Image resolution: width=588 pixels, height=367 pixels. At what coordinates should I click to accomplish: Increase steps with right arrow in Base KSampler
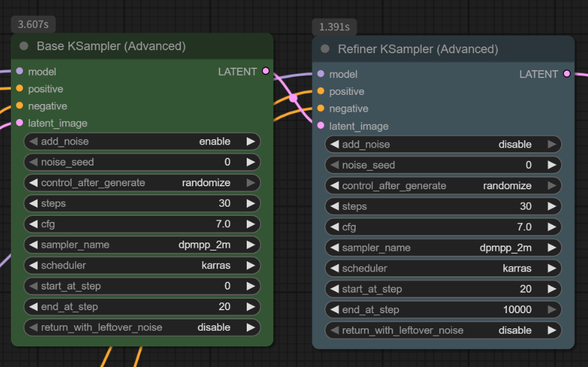[250, 204]
